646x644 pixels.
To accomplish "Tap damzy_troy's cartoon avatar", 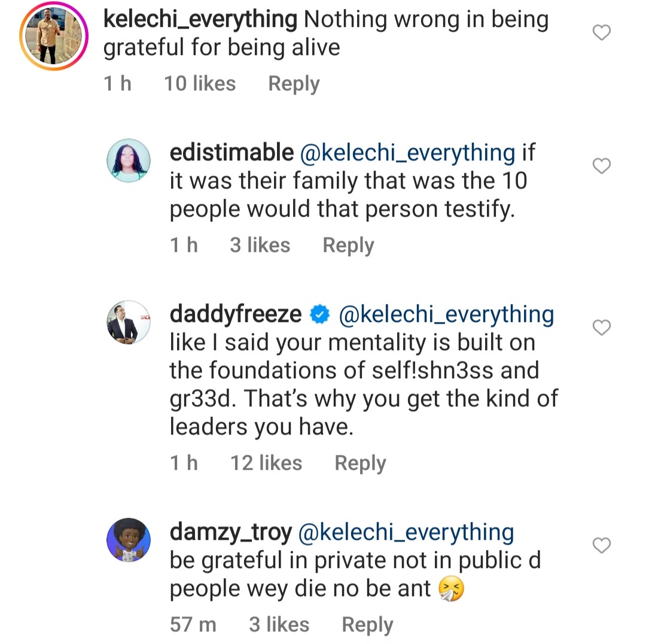I will 128,540.
